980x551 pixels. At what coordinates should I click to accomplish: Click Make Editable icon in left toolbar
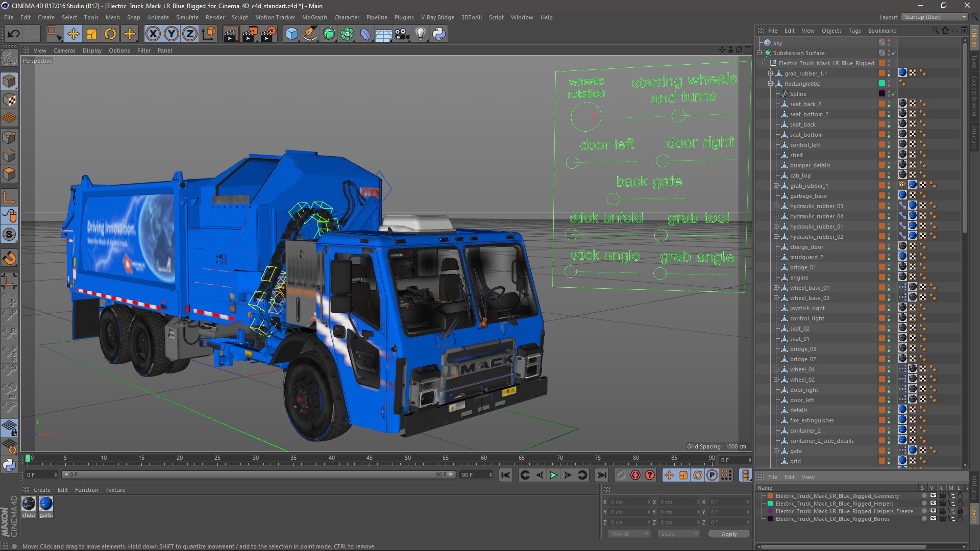tap(9, 58)
